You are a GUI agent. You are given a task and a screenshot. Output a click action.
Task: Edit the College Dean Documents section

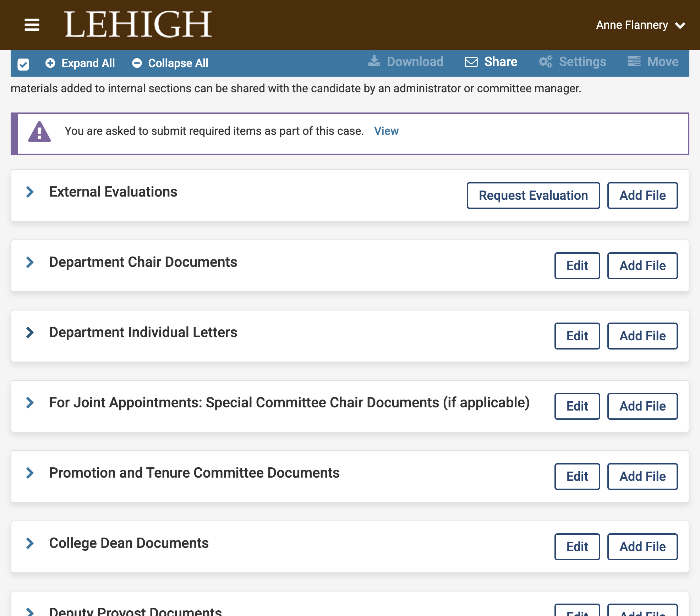pos(577,547)
